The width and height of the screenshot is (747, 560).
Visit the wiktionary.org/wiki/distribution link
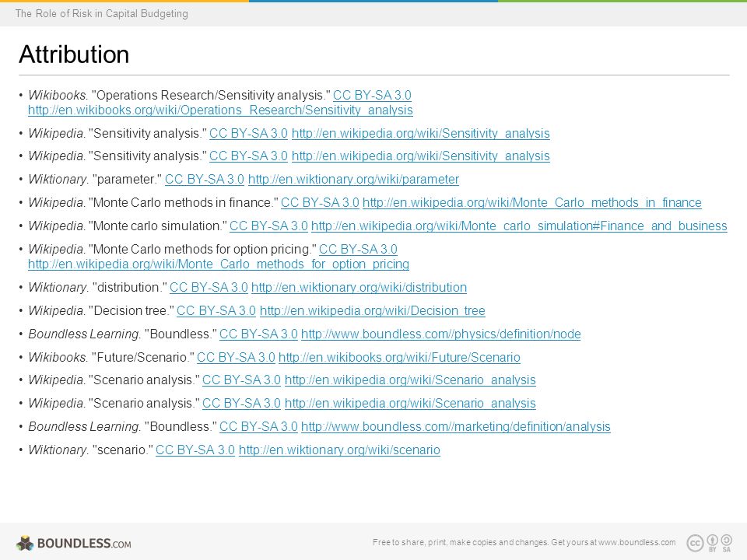point(359,288)
